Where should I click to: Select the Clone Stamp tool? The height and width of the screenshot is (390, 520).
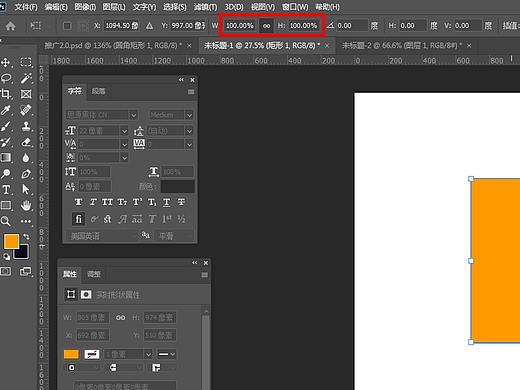(x=26, y=126)
